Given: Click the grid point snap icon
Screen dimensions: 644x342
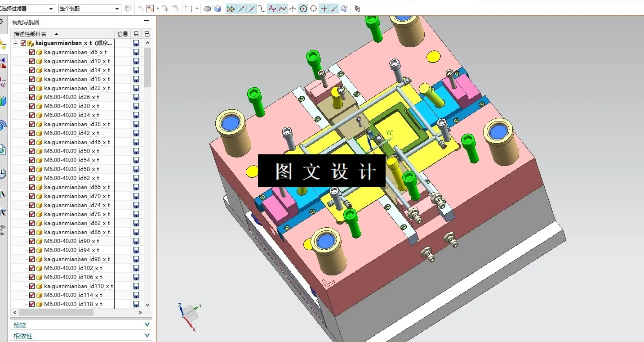Looking at the screenshot, I should (x=357, y=8).
